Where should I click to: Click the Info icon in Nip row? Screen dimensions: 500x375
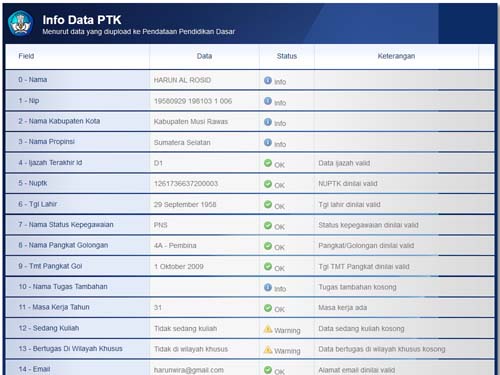tap(268, 101)
